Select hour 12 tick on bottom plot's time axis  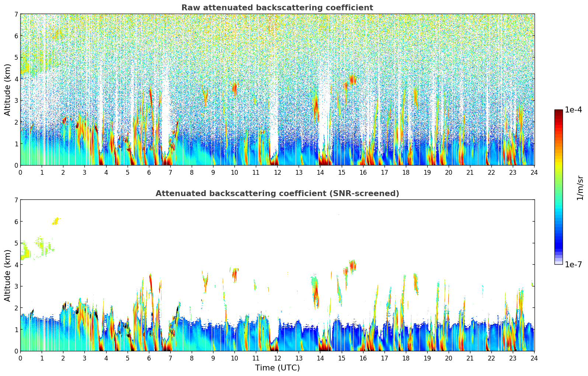point(277,358)
